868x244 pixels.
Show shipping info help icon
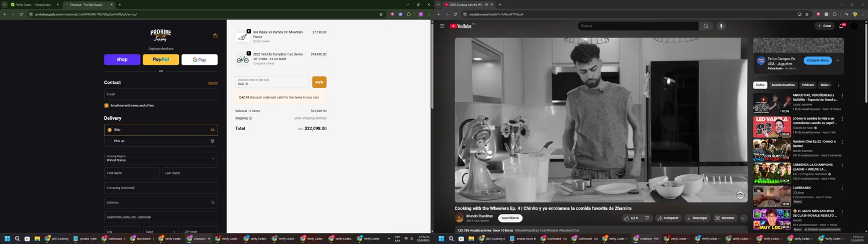(250, 118)
